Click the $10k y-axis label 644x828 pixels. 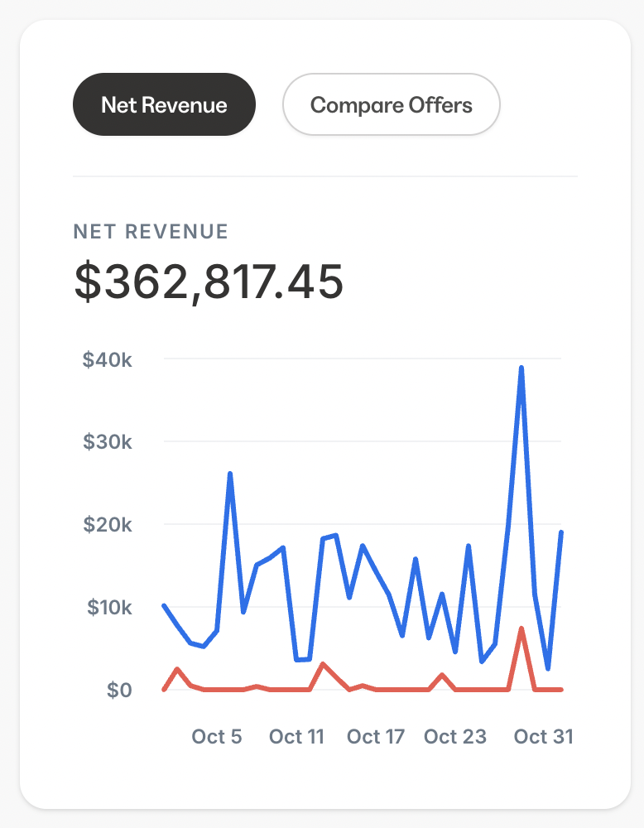tap(108, 608)
